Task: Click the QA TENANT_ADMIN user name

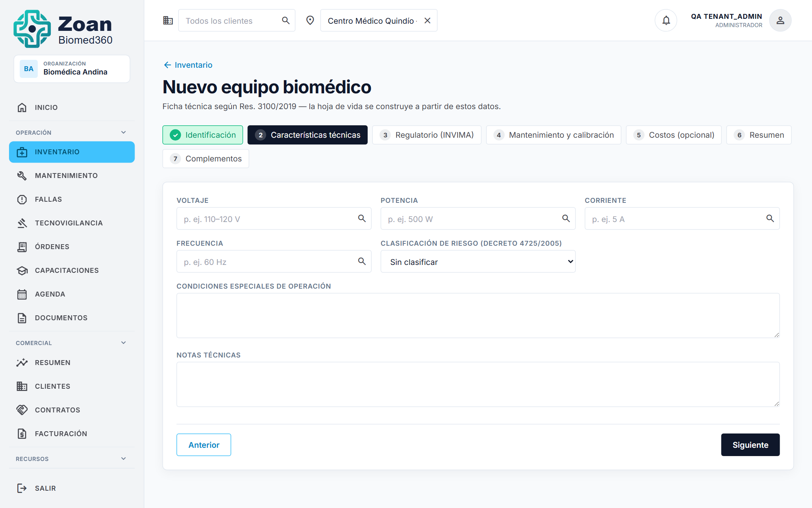Action: point(726,16)
